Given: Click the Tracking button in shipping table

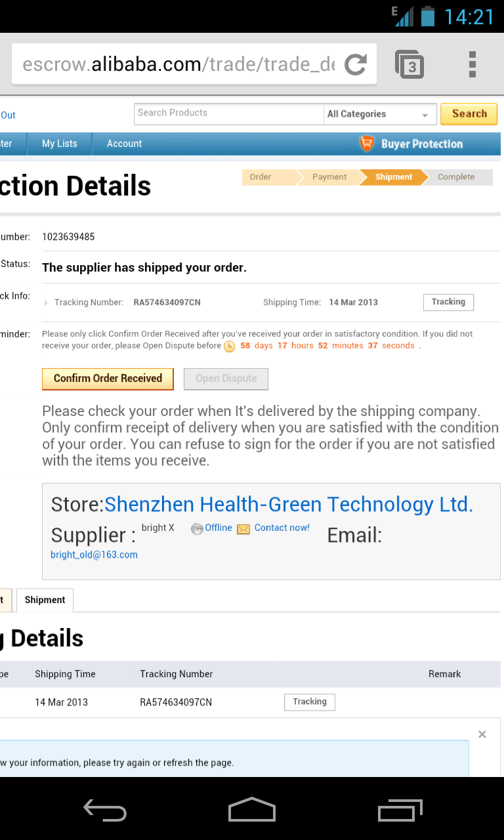Looking at the screenshot, I should [310, 702].
